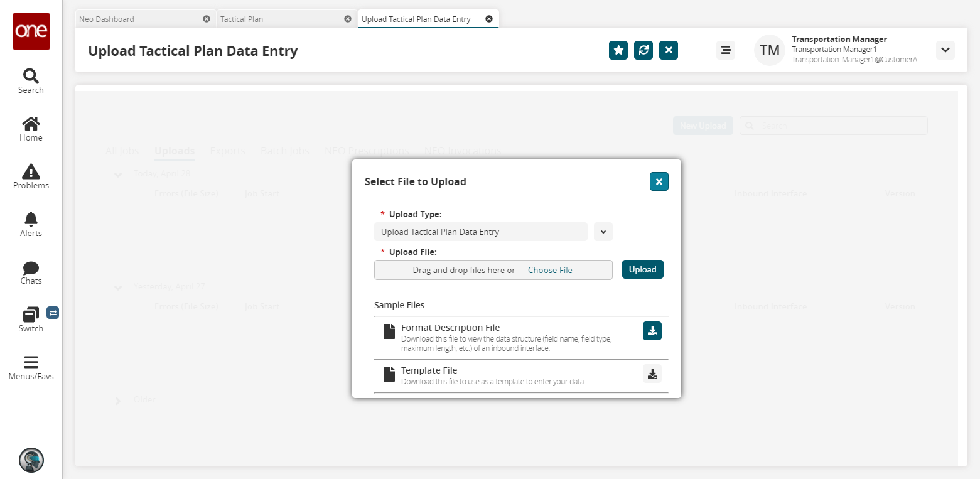Close the Select File to Upload dialog

coord(659,181)
